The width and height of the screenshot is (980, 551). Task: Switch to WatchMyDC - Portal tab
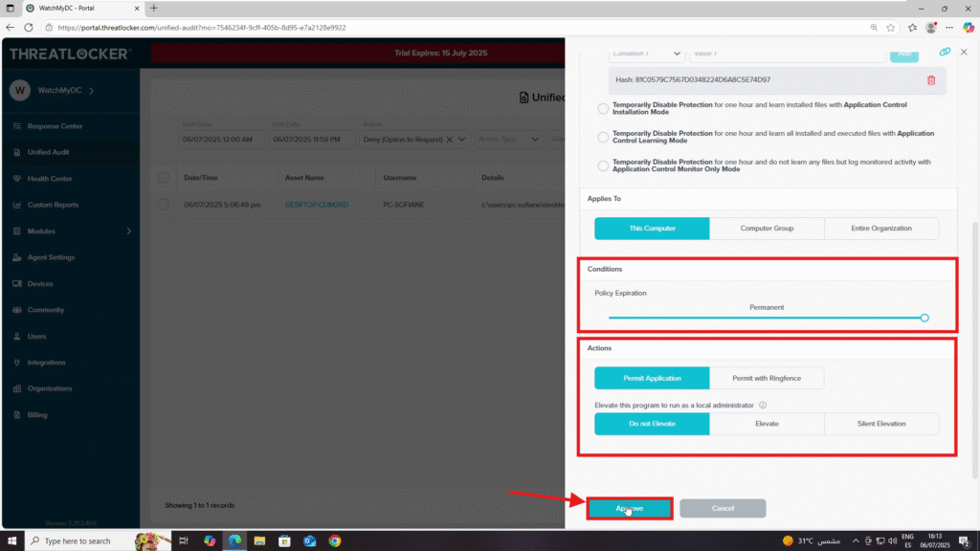82,8
